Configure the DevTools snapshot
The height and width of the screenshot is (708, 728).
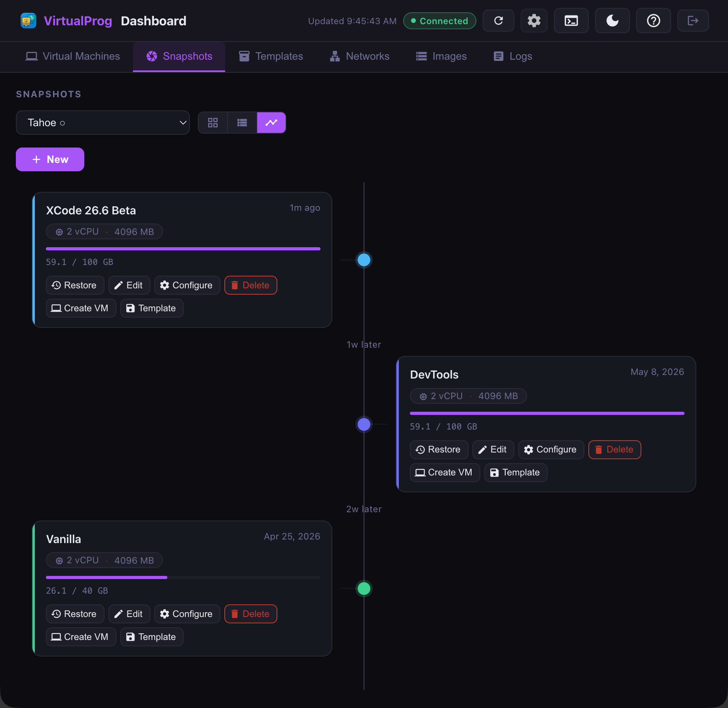point(551,449)
